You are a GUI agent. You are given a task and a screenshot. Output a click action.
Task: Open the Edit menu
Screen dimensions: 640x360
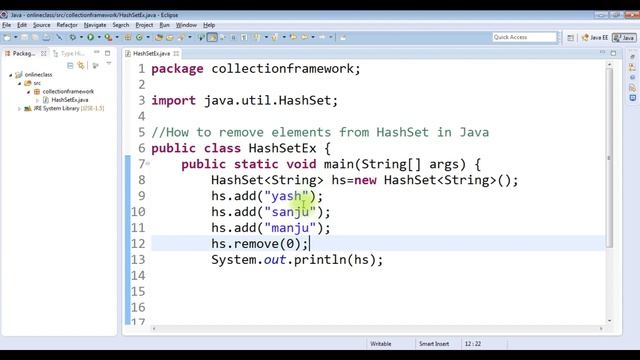(x=22, y=25)
